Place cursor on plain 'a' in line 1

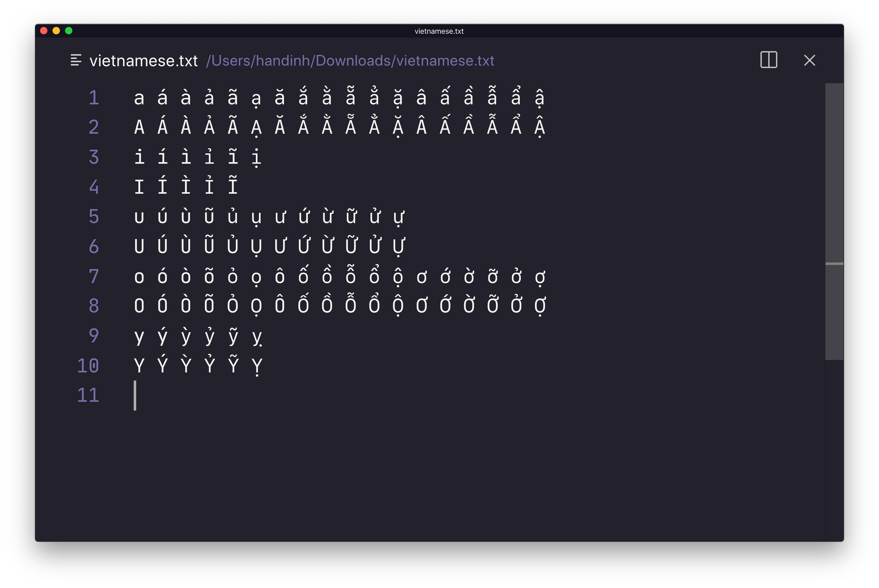tap(139, 99)
